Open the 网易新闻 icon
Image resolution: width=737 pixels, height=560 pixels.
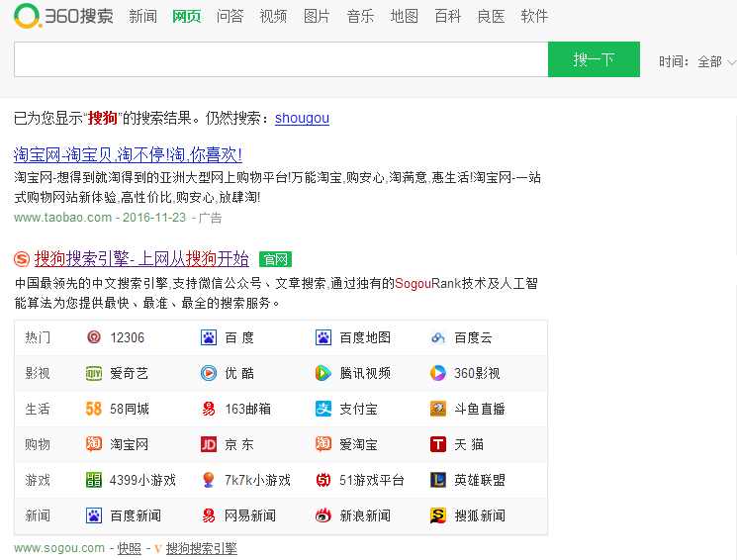[209, 515]
